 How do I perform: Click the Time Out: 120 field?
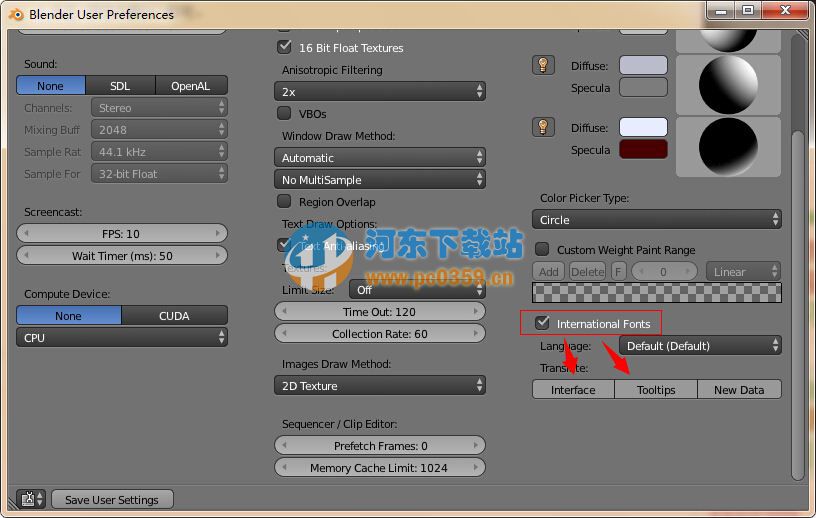(x=380, y=311)
